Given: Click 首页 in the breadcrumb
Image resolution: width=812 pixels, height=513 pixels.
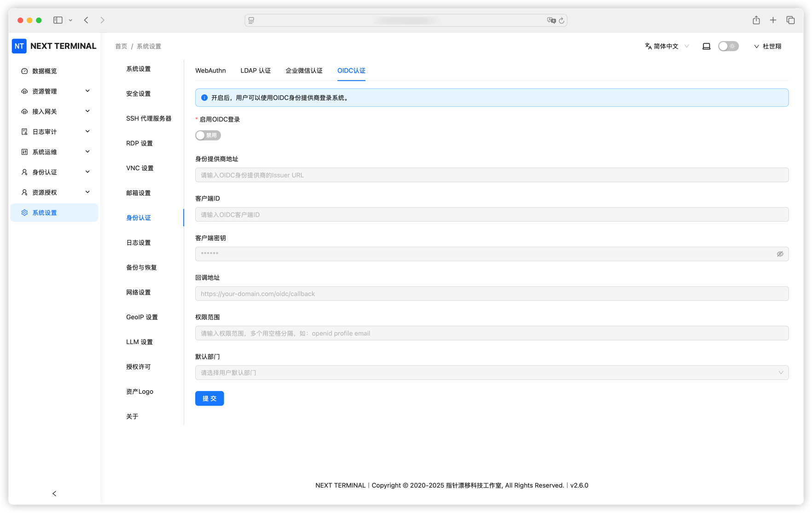Looking at the screenshot, I should coord(121,46).
